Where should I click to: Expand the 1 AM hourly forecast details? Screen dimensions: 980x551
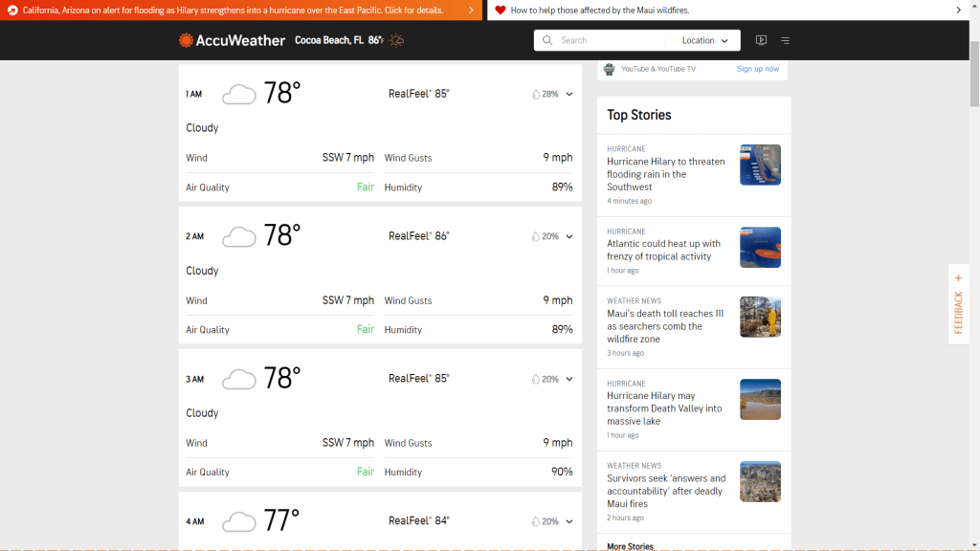point(568,94)
